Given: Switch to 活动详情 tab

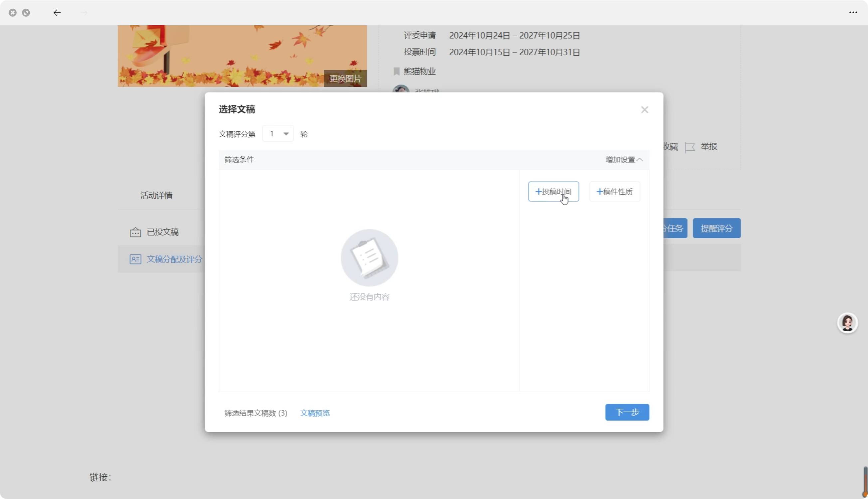Looking at the screenshot, I should 156,195.
